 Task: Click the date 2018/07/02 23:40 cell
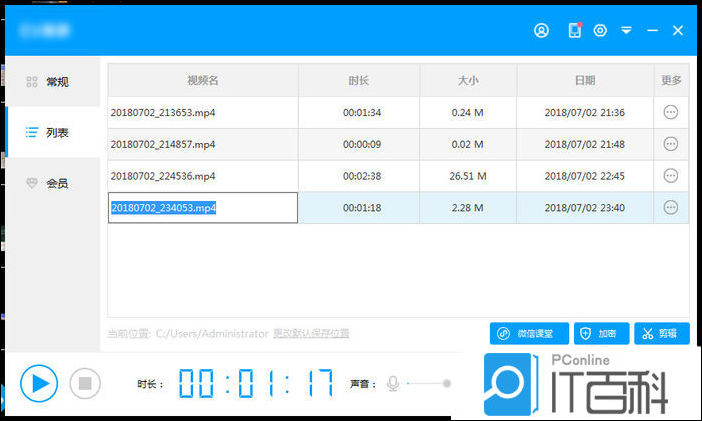(x=585, y=208)
